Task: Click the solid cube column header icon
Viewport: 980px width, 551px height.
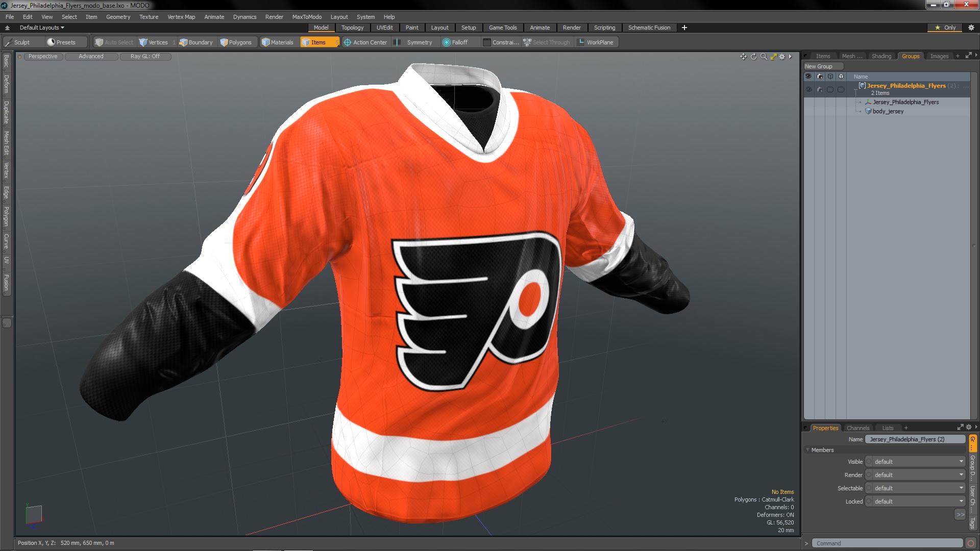Action: pos(841,77)
